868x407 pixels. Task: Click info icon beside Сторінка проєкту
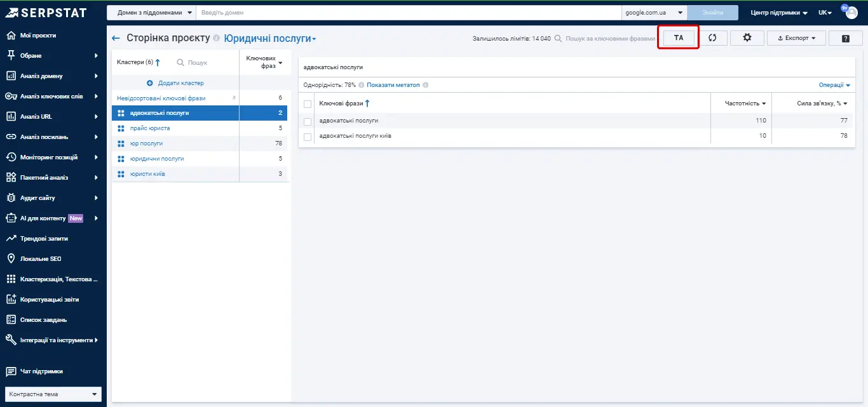tap(217, 38)
